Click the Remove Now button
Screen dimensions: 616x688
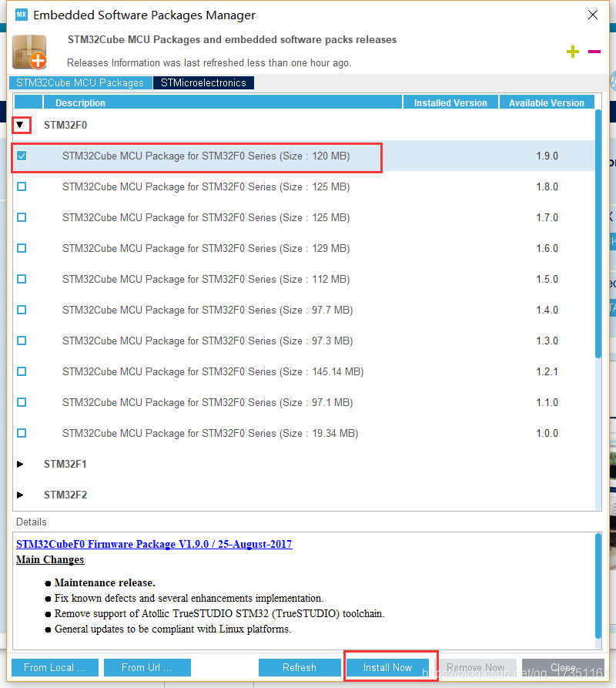pyautogui.click(x=476, y=667)
